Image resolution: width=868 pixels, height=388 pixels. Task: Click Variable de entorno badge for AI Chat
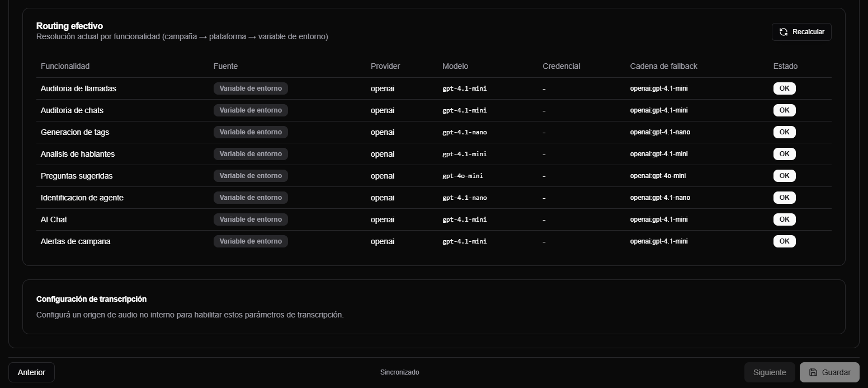(x=251, y=219)
